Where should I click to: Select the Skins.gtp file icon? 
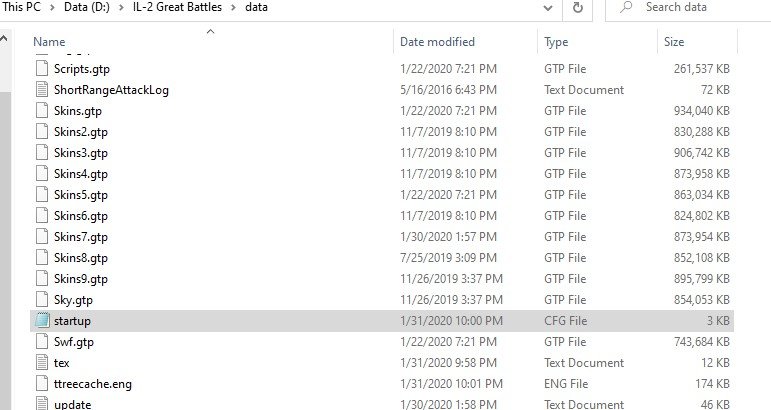[41, 110]
